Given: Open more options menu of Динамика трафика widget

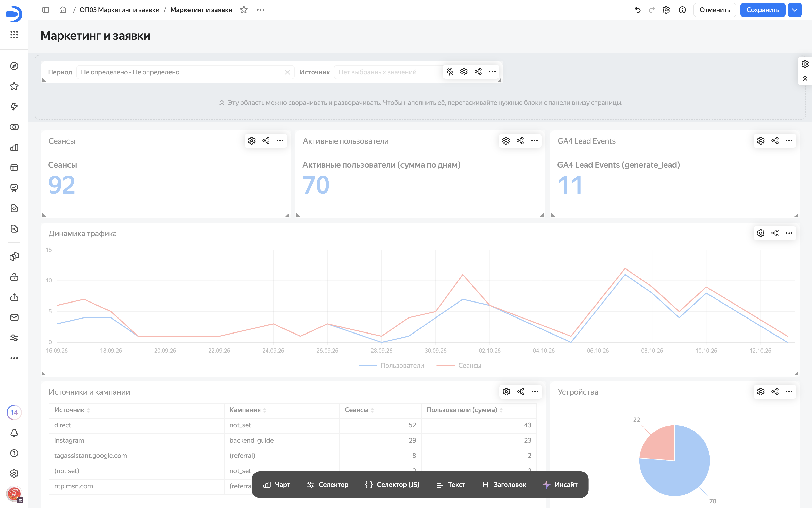Looking at the screenshot, I should [x=789, y=233].
